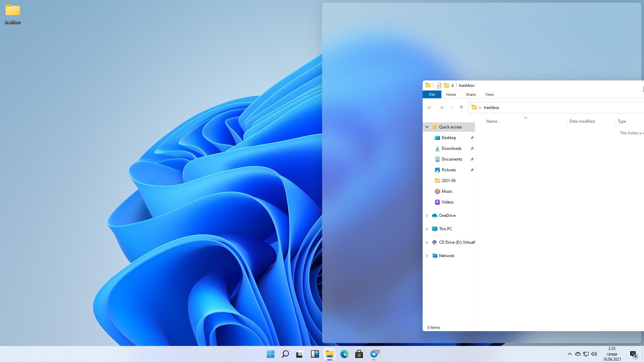The width and height of the screenshot is (644, 362).
Task: Launch Microsoft Edge from taskbar
Action: tap(344, 354)
